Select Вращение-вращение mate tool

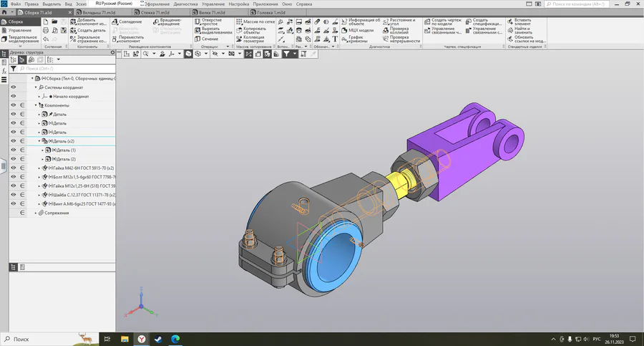[x=167, y=21]
